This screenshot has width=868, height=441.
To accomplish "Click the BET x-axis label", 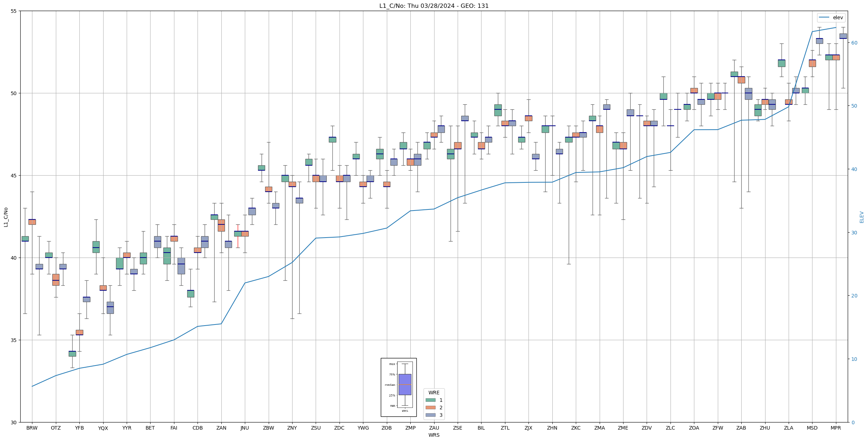I will pyautogui.click(x=150, y=428).
